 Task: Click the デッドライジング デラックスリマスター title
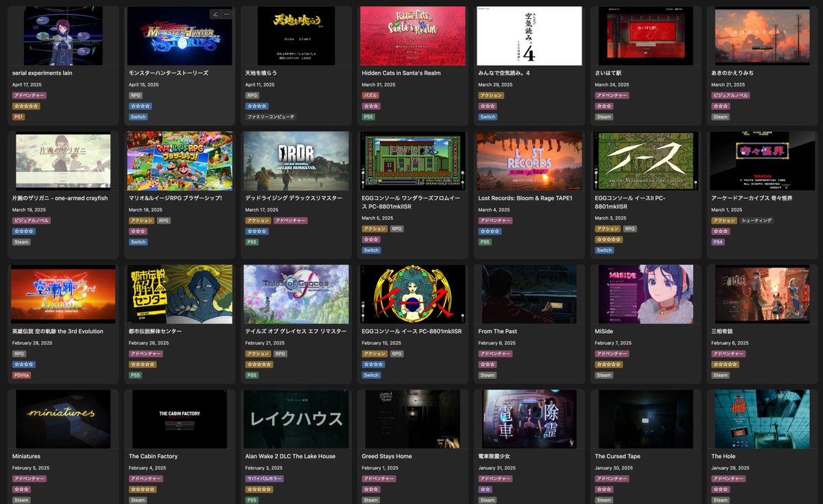(294, 198)
